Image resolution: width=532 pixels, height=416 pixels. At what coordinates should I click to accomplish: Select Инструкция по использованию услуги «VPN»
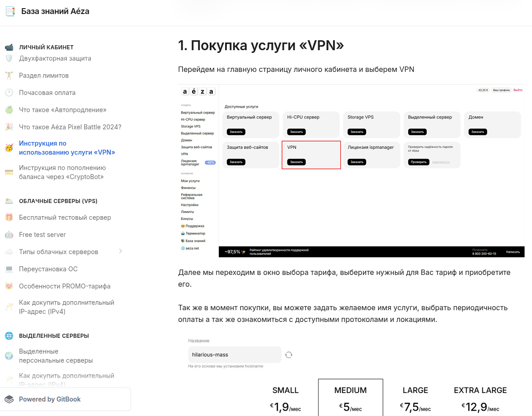click(x=67, y=147)
